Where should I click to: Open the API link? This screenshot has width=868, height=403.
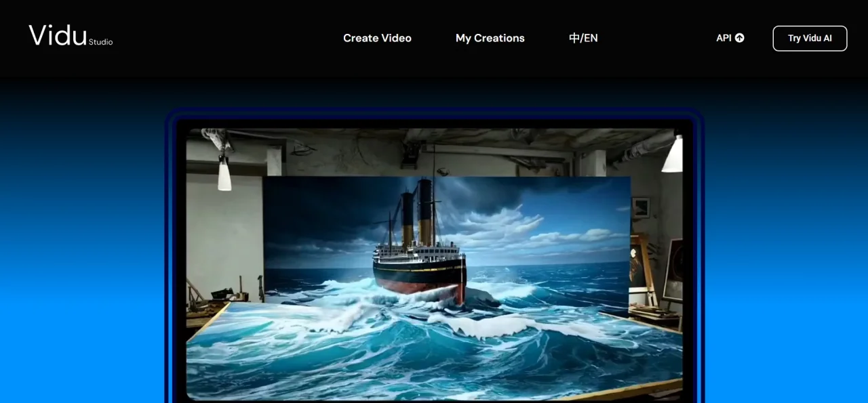(x=730, y=38)
